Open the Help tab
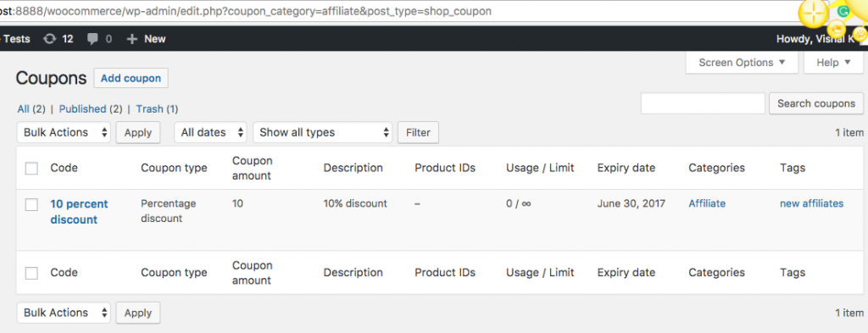 coord(834,63)
